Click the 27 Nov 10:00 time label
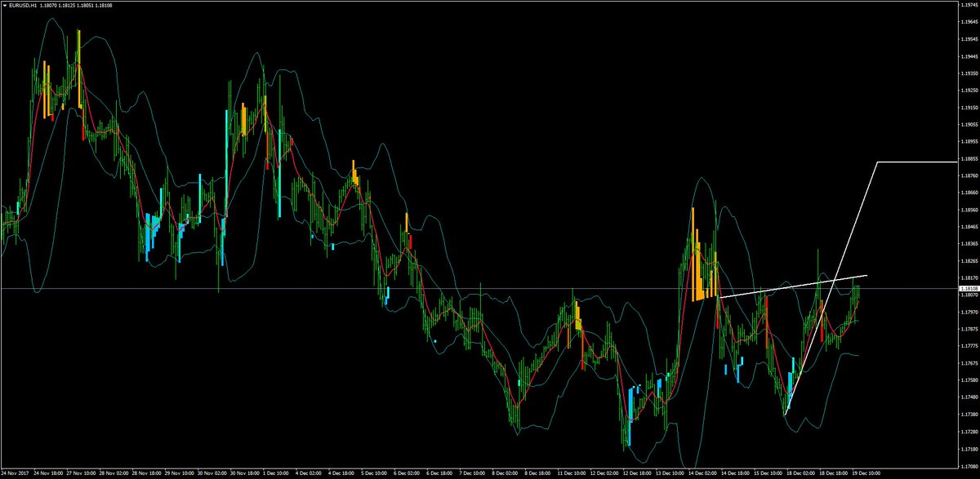This screenshot has height=479, width=980. coord(82,473)
